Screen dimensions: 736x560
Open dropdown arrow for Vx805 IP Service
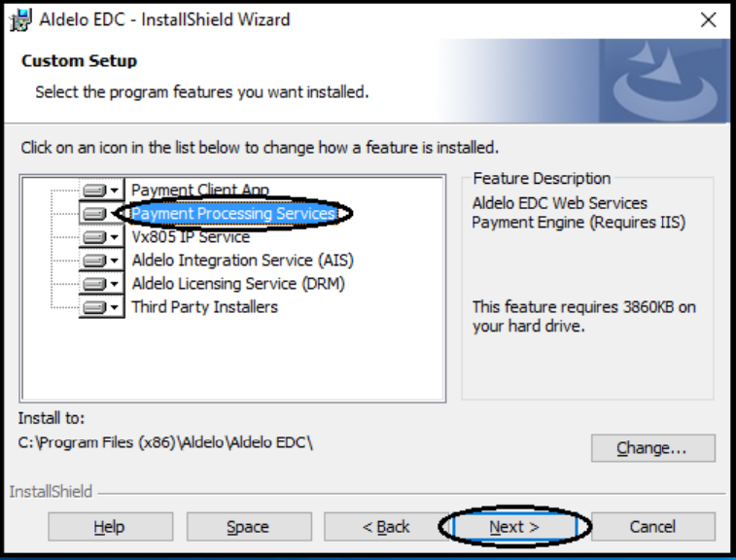pos(115,237)
